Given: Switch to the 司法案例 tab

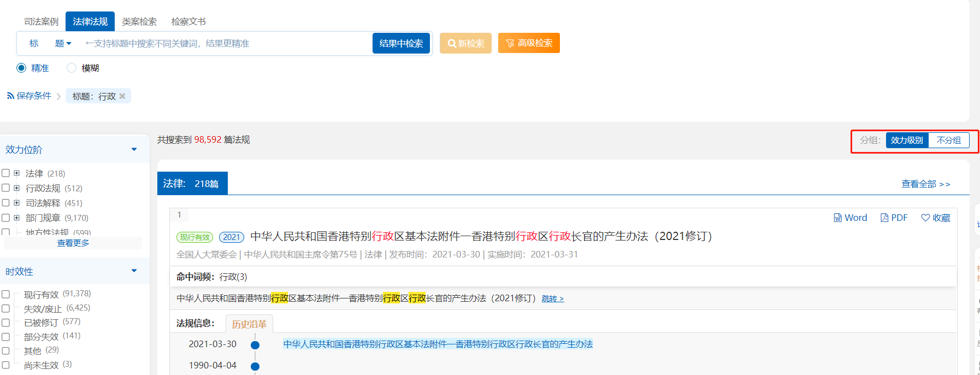Looking at the screenshot, I should 41,21.
